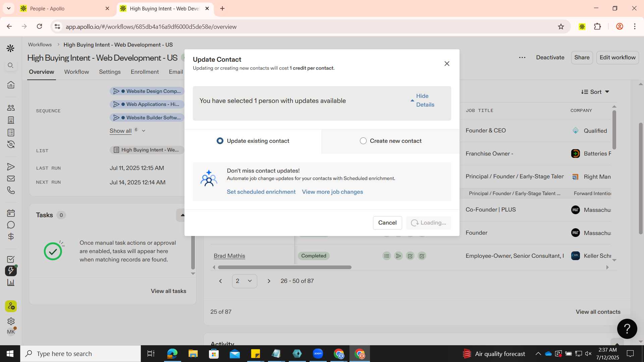Bookmark this page with star icon
The height and width of the screenshot is (362, 644).
(x=561, y=26)
